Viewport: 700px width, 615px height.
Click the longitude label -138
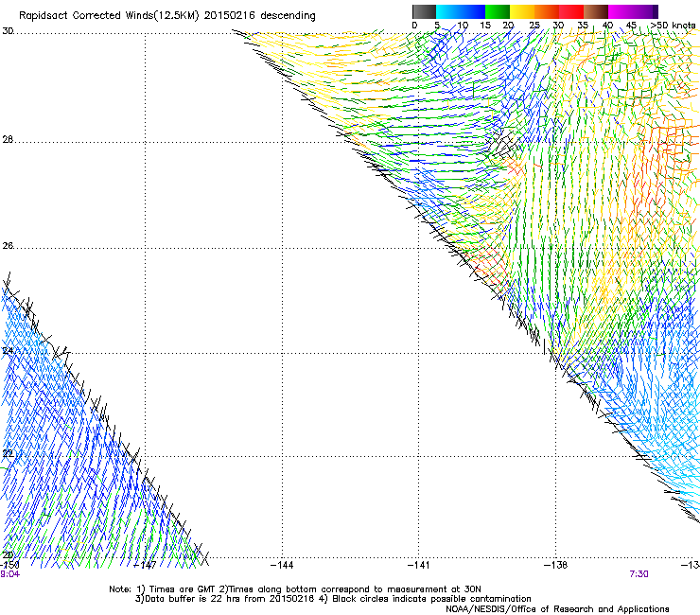pos(556,566)
